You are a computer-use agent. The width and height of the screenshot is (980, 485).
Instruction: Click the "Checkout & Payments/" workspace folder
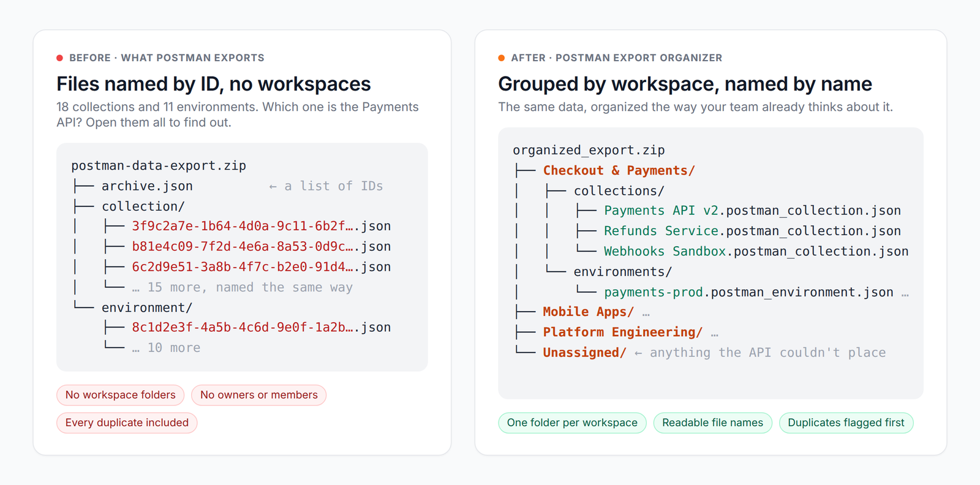pos(619,170)
